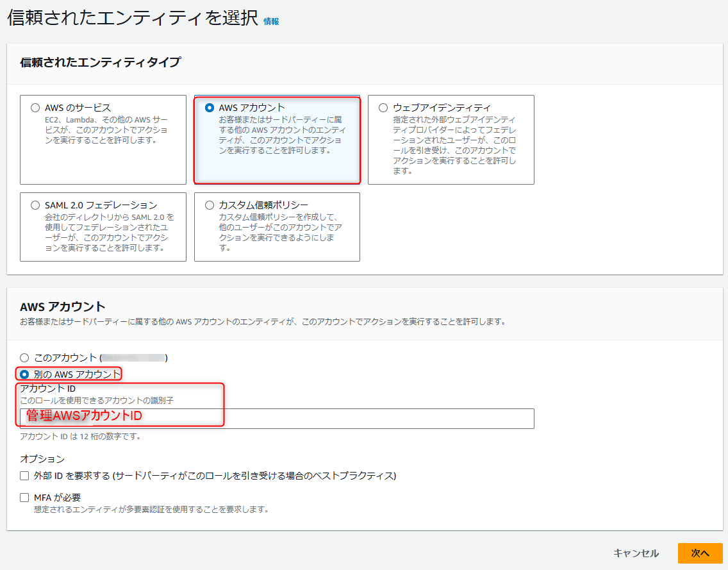Viewport: 728px width, 570px height.
Task: Click the 想定されるエンティティが多要素認証 description text
Action: (x=152, y=510)
